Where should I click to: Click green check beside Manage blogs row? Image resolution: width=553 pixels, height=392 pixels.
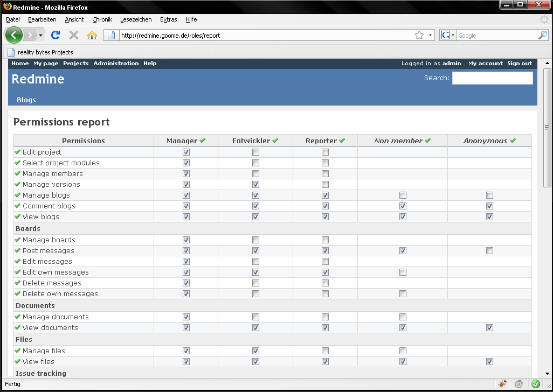(18, 195)
